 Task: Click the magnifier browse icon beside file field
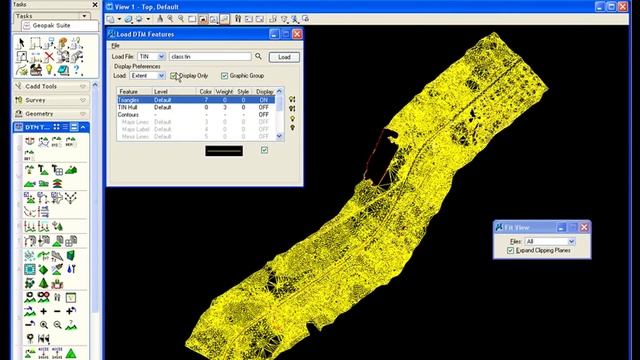pyautogui.click(x=258, y=56)
